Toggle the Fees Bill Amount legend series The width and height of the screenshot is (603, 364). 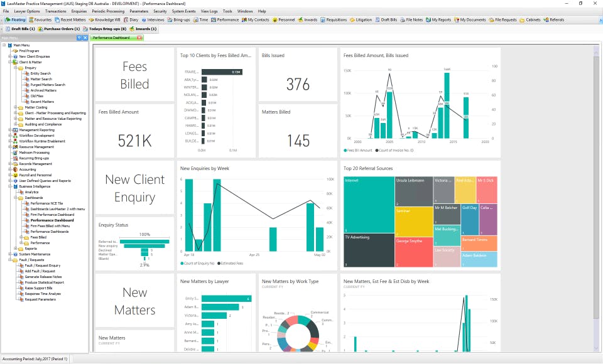357,150
